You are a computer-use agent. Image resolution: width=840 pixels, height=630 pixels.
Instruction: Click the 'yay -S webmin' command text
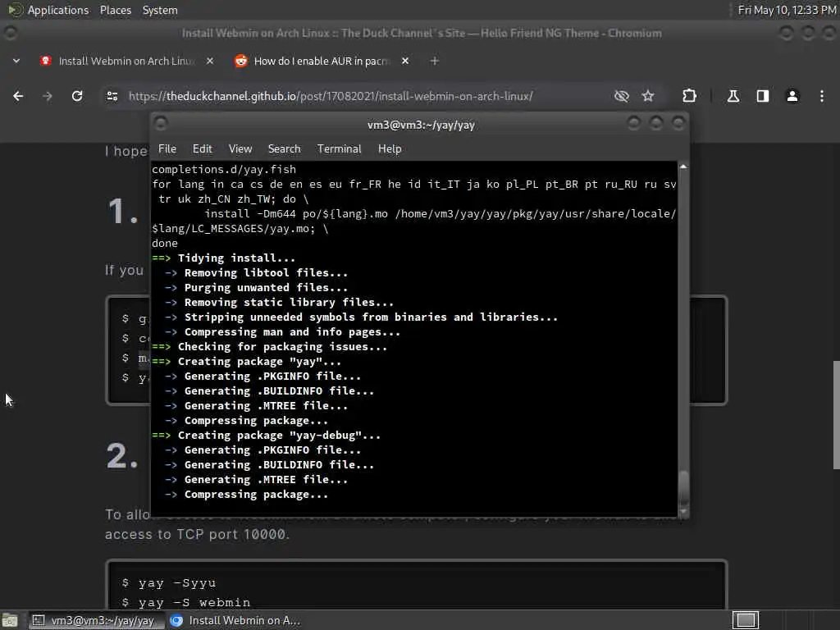click(194, 603)
